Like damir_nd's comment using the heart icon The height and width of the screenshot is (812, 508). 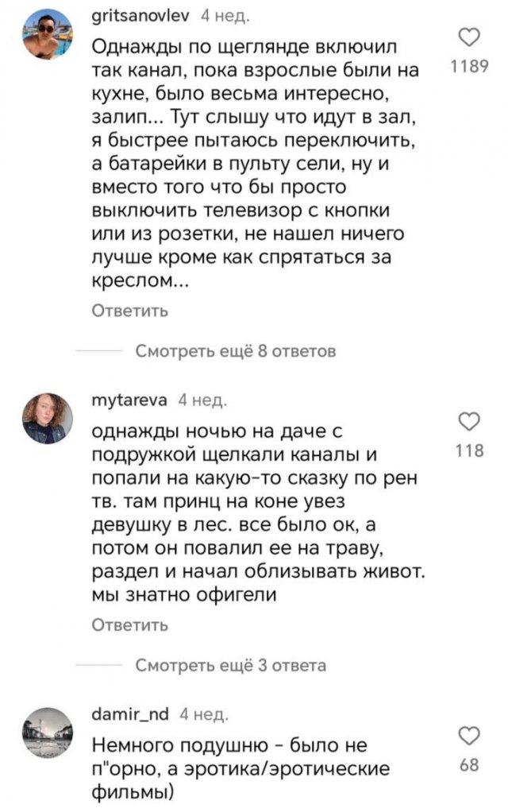click(470, 734)
